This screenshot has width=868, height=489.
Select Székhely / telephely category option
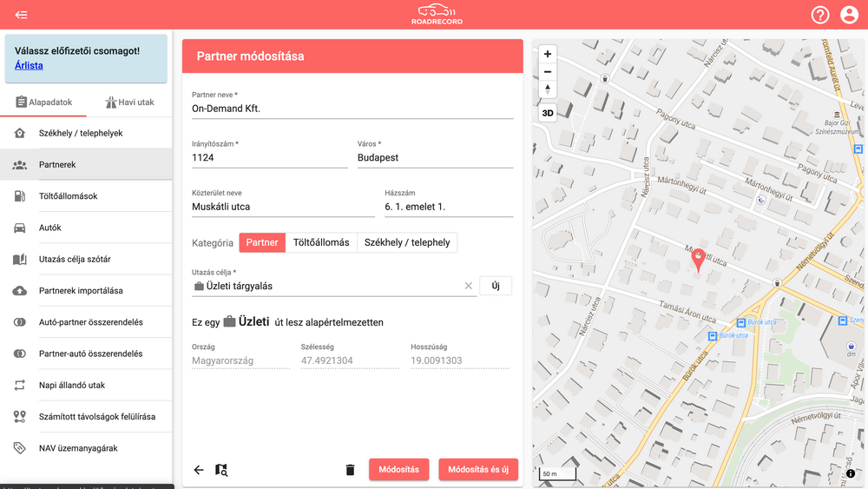tap(407, 242)
